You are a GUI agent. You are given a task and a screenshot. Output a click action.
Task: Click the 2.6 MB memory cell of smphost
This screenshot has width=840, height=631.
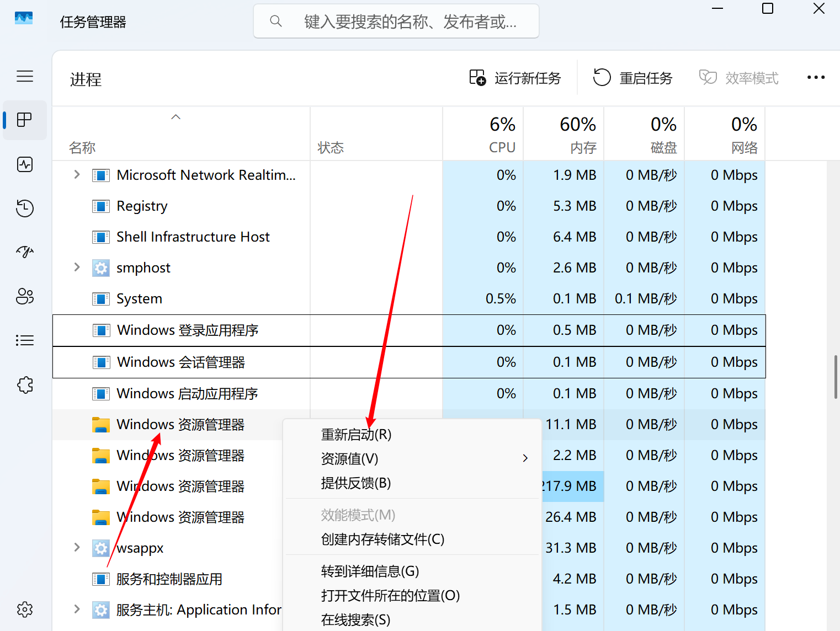coord(563,268)
